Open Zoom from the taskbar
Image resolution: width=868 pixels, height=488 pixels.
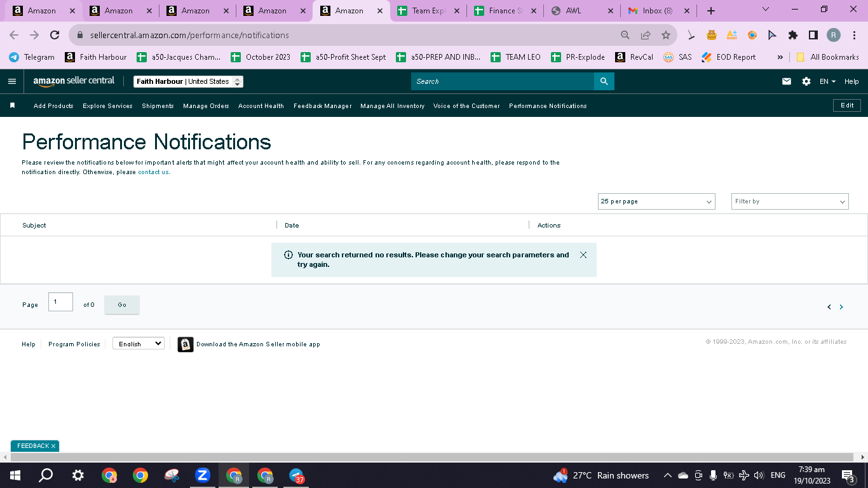(203, 475)
